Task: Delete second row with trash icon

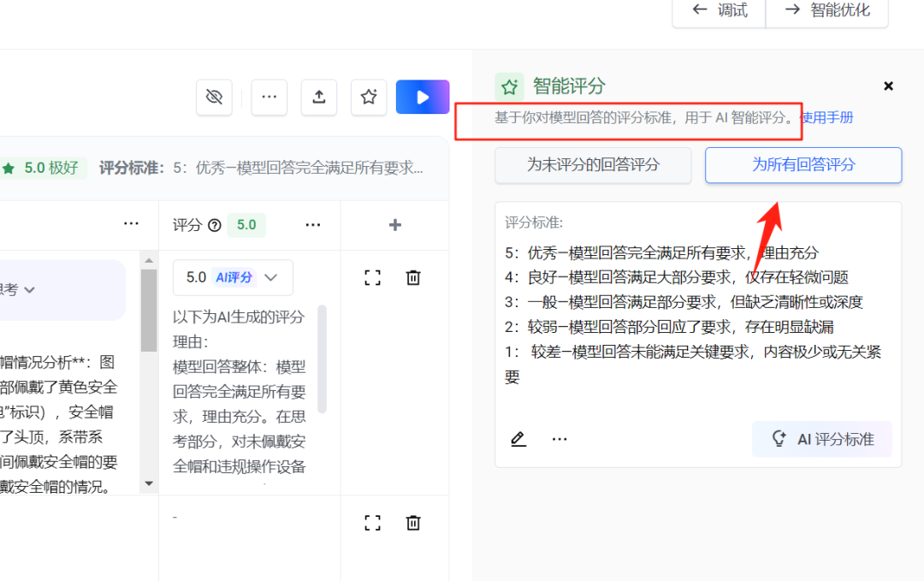Action: click(413, 523)
